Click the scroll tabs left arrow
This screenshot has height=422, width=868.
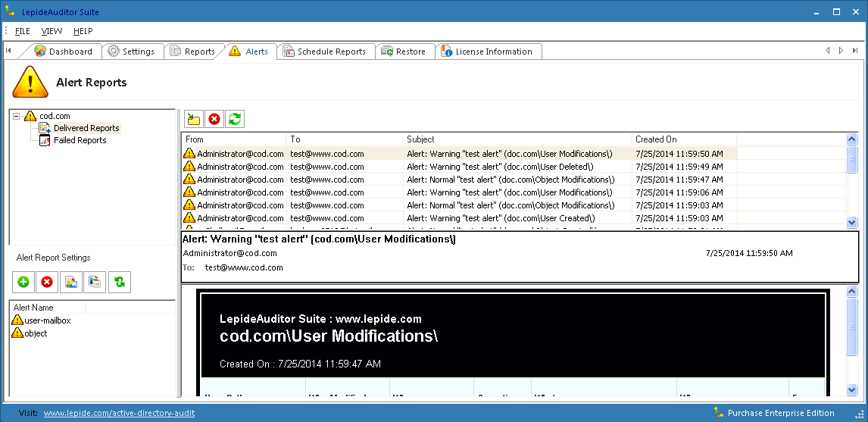(828, 51)
